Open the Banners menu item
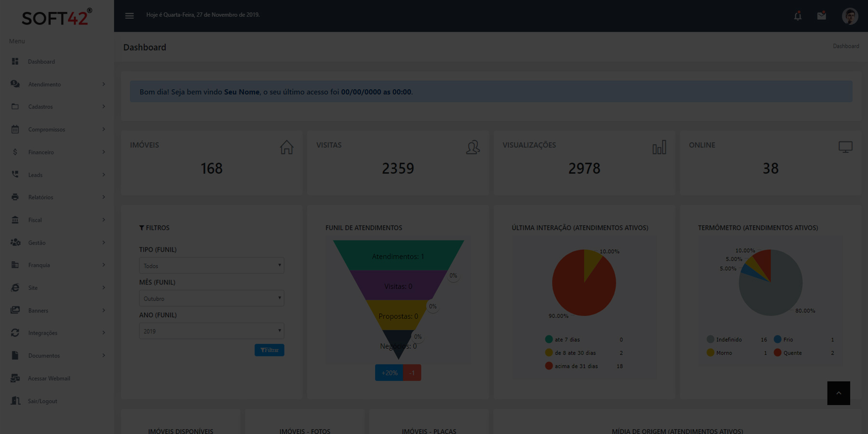Viewport: 868px width, 434px height. (57, 310)
